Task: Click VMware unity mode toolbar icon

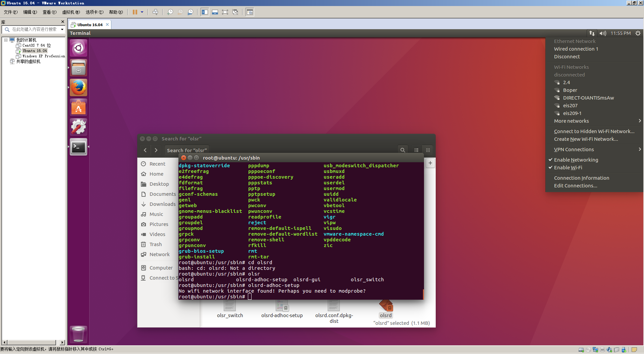Action: click(x=235, y=12)
